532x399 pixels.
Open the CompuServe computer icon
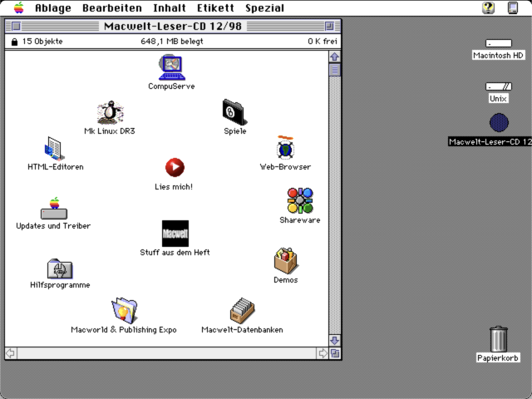coord(172,66)
